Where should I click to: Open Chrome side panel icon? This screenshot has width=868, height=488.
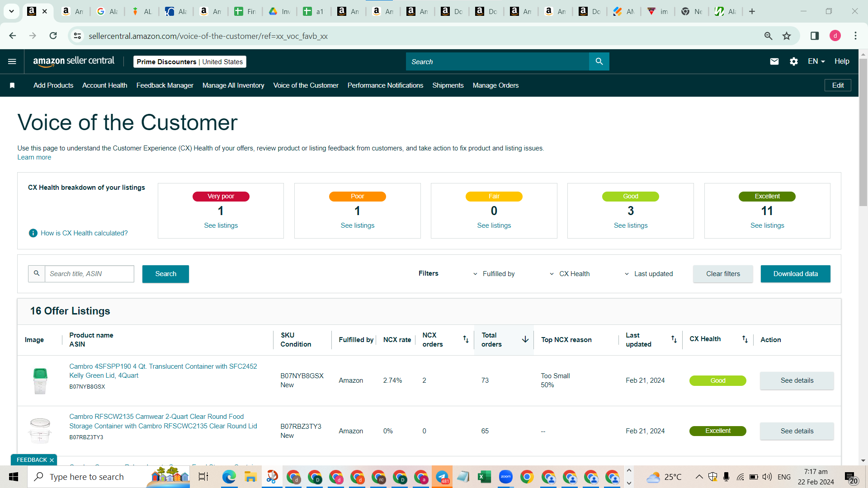pyautogui.click(x=815, y=36)
